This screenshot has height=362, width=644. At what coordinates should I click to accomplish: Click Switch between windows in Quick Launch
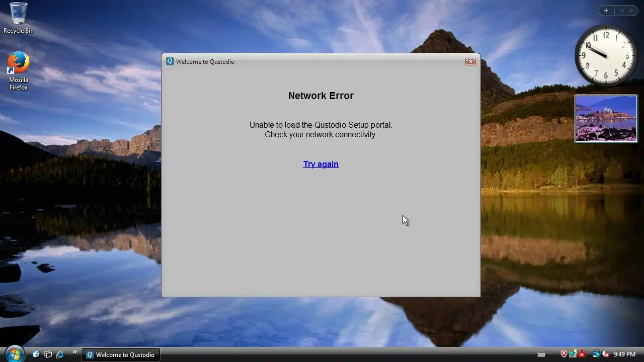[48, 354]
